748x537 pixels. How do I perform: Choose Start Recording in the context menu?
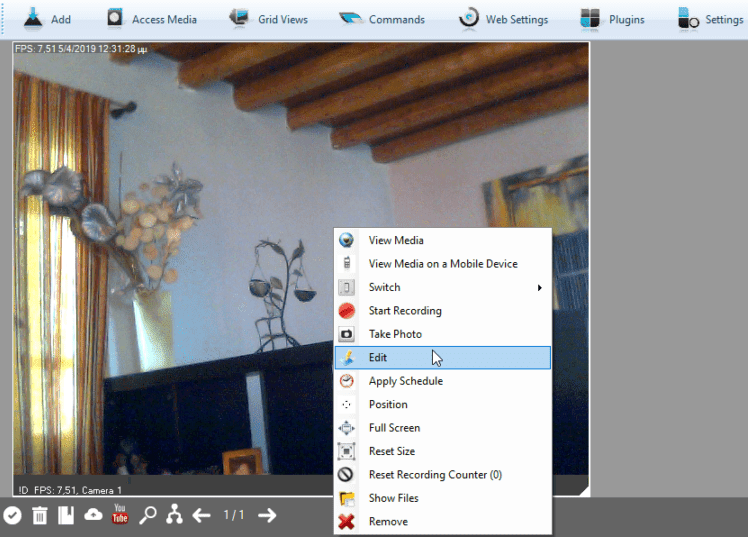coord(443,311)
